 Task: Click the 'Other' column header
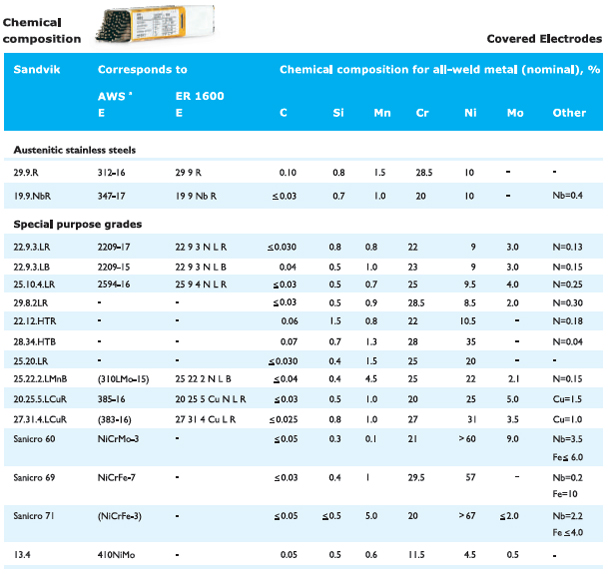(569, 113)
